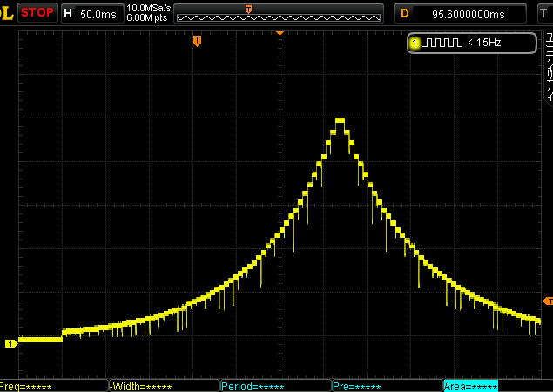Click the channel 1 badge in frequency counter

coord(415,43)
